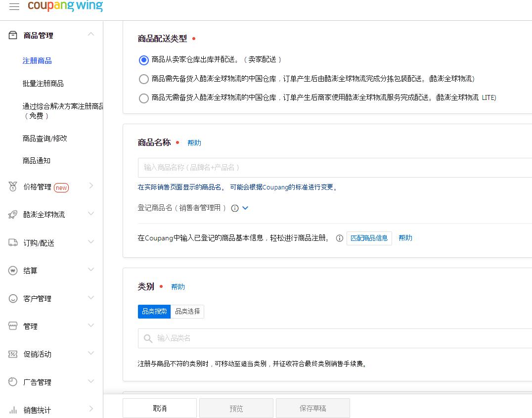Expand the 登记商品名 section

tap(246, 208)
